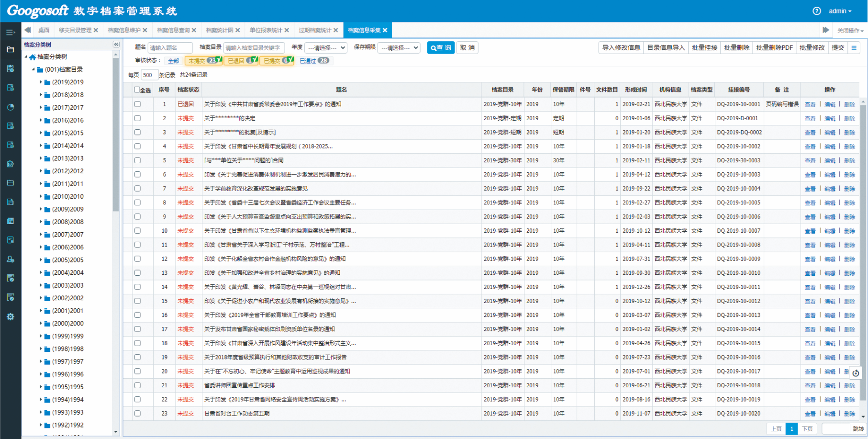Close the 档案信息查询 tab with its X
Image resolution: width=868 pixels, height=439 pixels.
194,30
